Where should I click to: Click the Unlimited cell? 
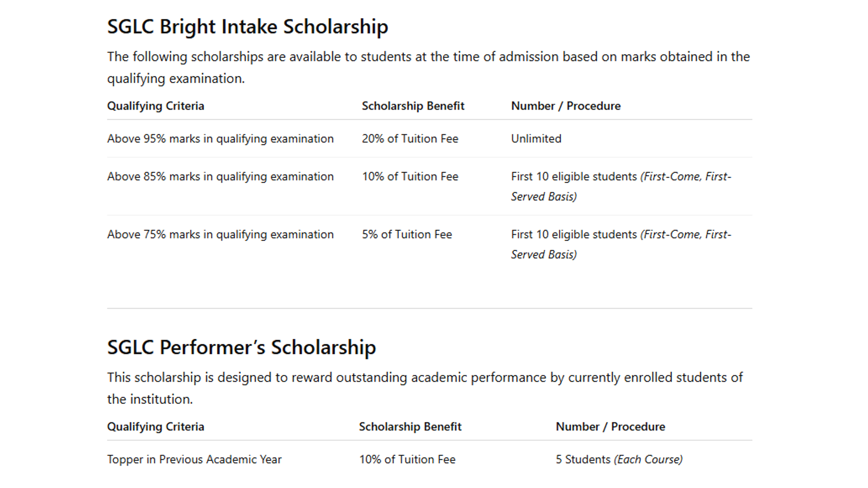536,139
